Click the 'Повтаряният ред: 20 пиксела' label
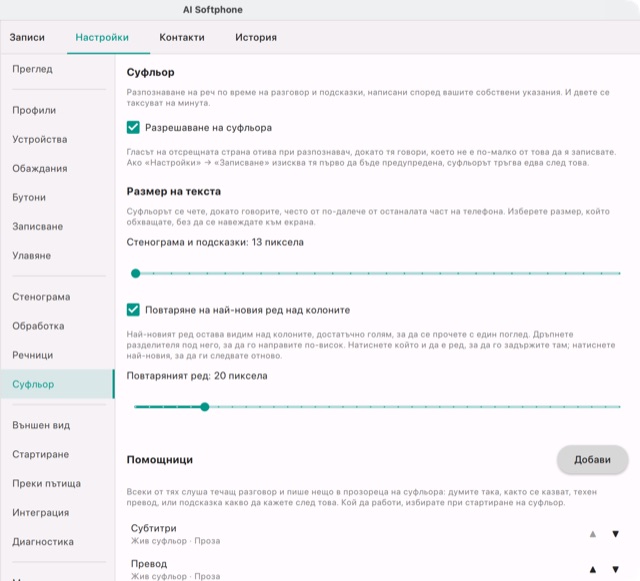The height and width of the screenshot is (581, 640). click(197, 376)
